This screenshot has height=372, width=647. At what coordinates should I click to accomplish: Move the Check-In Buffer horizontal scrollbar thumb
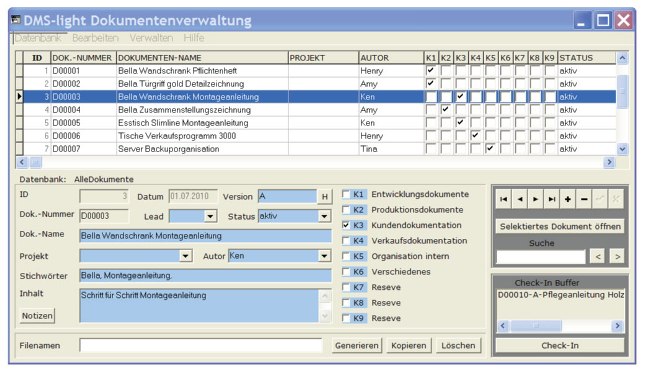[x=536, y=326]
